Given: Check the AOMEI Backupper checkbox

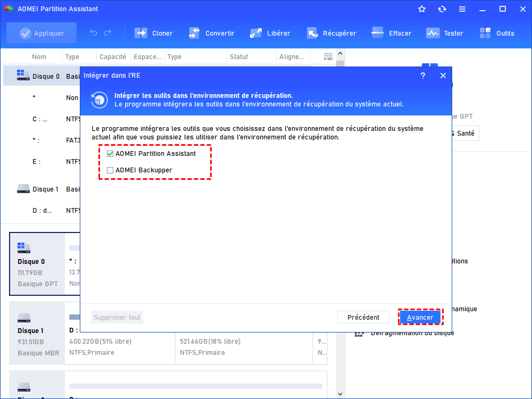Looking at the screenshot, I should pos(110,170).
